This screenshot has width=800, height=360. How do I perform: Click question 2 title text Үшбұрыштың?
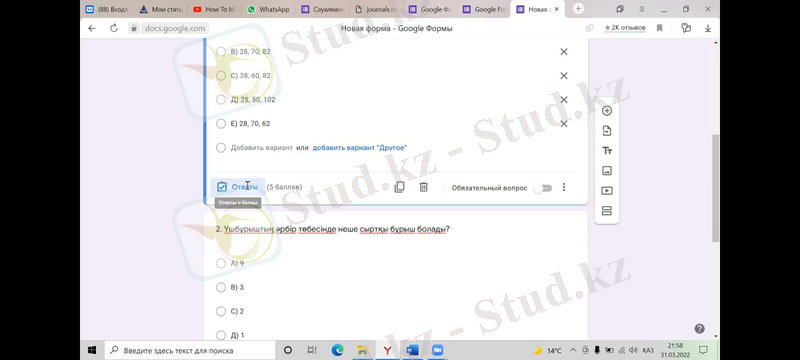pyautogui.click(x=248, y=229)
